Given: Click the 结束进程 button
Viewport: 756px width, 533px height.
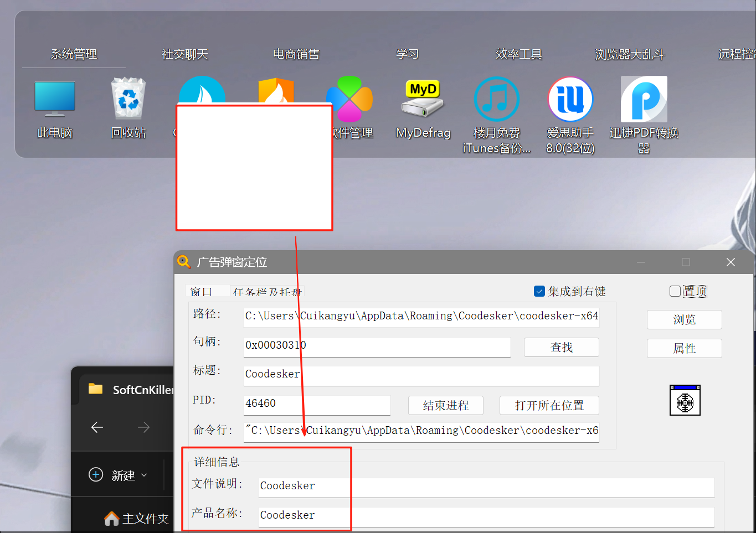Looking at the screenshot, I should [x=445, y=405].
